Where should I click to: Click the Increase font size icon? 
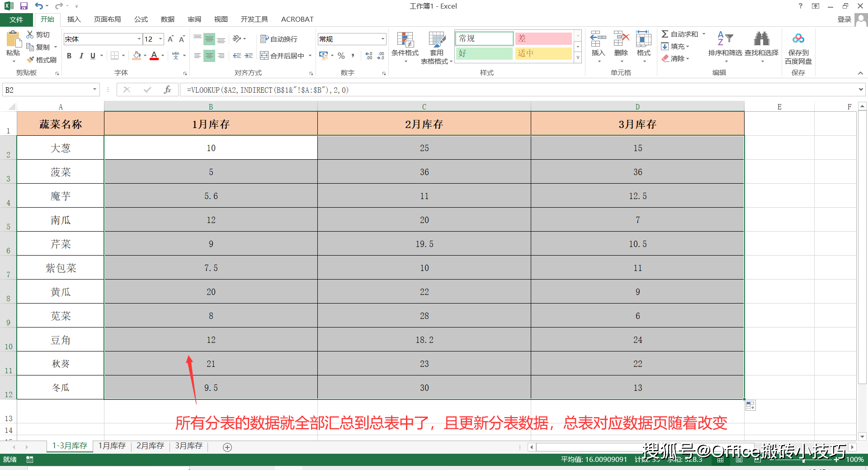point(170,39)
